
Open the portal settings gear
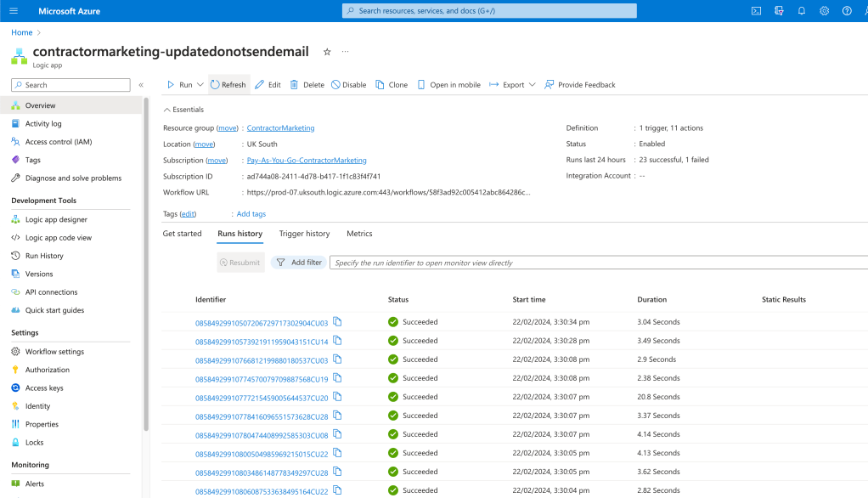pyautogui.click(x=825, y=10)
